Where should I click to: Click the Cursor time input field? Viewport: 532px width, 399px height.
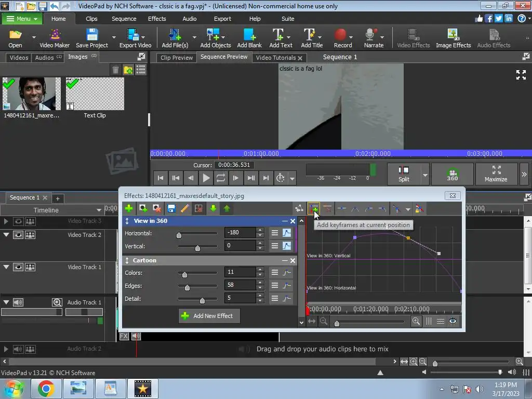point(234,165)
